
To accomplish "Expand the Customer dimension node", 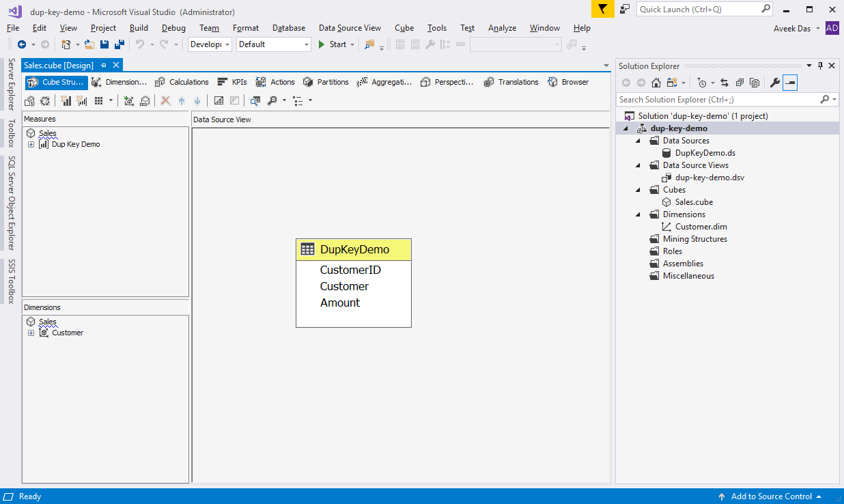I will 31,333.
